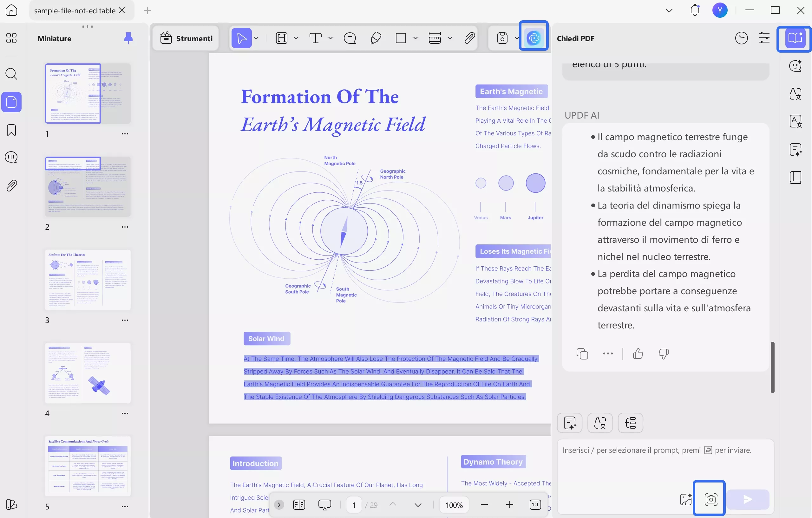The width and height of the screenshot is (812, 518).
Task: Open the four-squares tools grid in sidebar
Action: pyautogui.click(x=11, y=38)
